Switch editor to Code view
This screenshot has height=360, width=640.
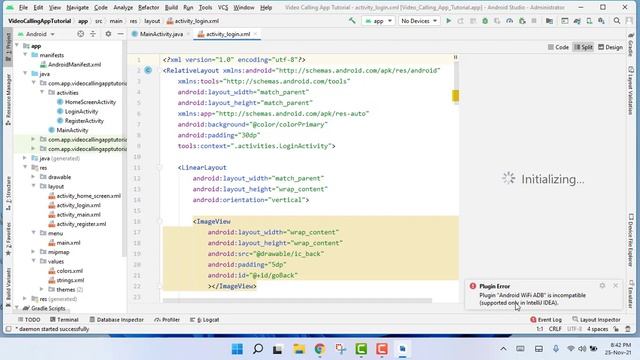click(558, 47)
